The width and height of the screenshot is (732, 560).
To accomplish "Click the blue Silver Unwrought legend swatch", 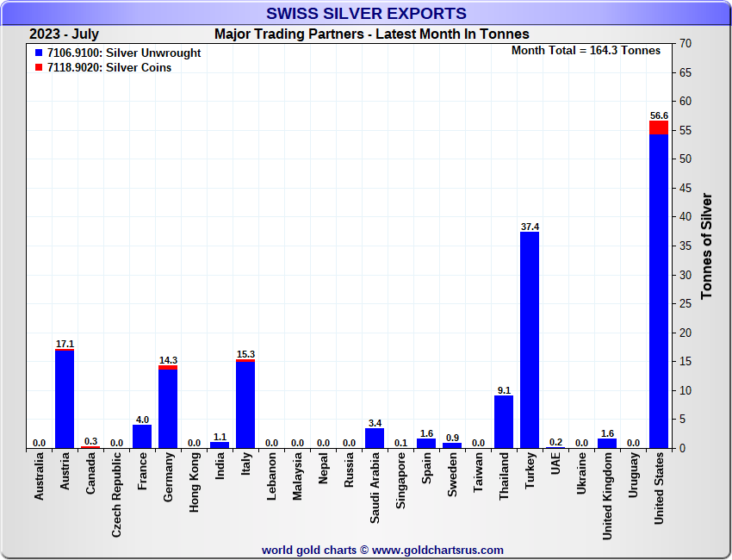I will (x=39, y=53).
